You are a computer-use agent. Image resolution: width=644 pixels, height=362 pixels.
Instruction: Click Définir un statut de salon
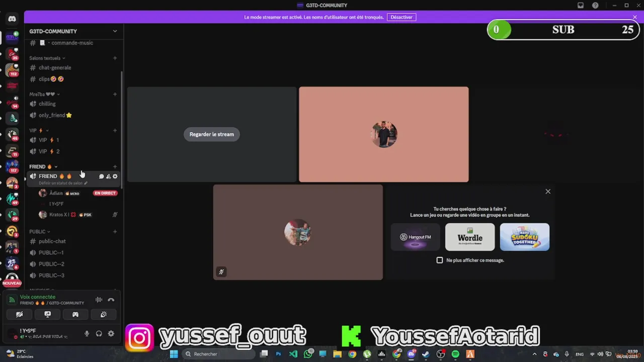coord(63,183)
